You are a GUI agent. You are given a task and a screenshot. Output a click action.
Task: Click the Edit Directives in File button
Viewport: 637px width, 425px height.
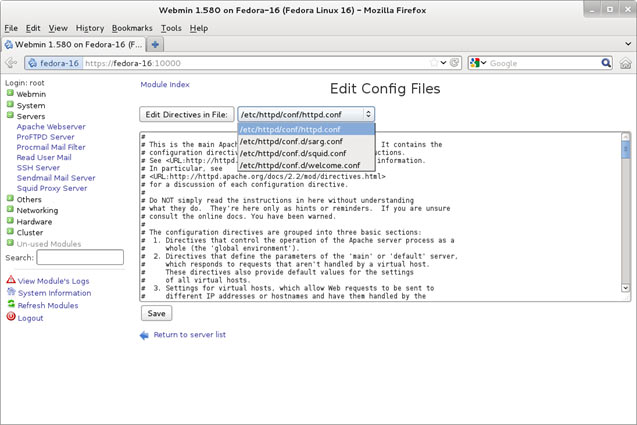coord(186,115)
